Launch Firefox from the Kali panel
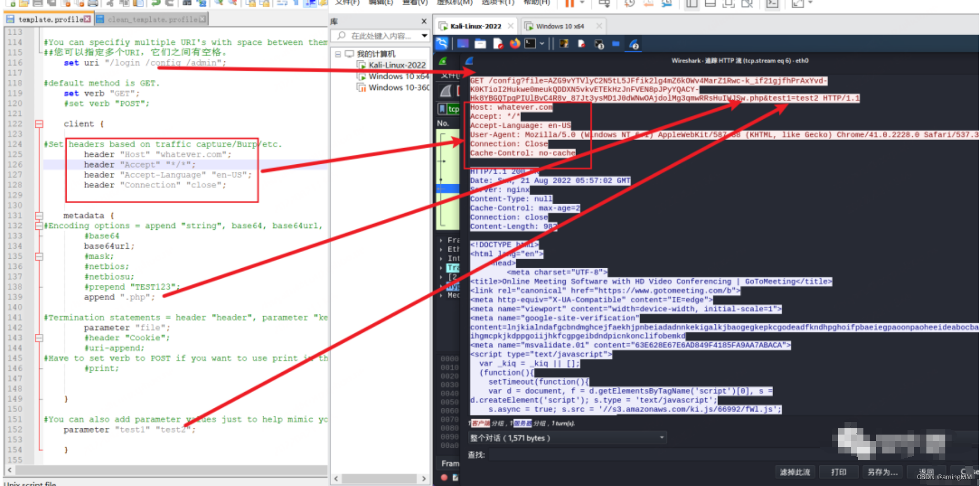 coord(515,44)
